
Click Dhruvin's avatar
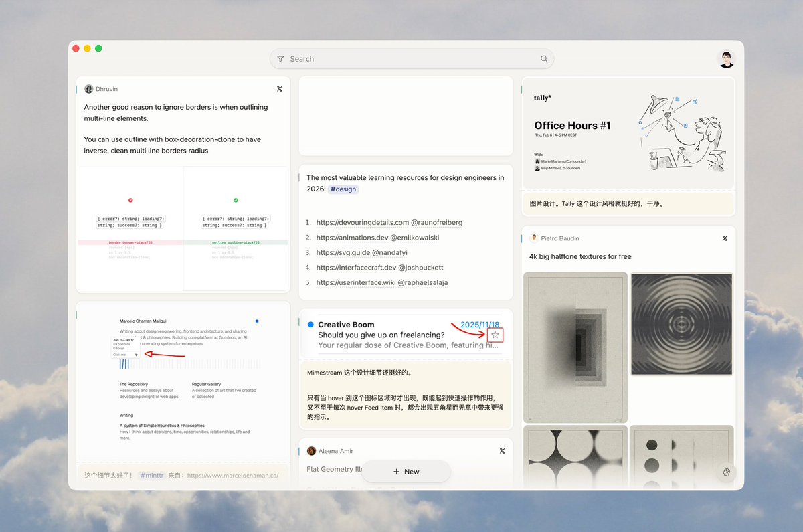[x=89, y=89]
